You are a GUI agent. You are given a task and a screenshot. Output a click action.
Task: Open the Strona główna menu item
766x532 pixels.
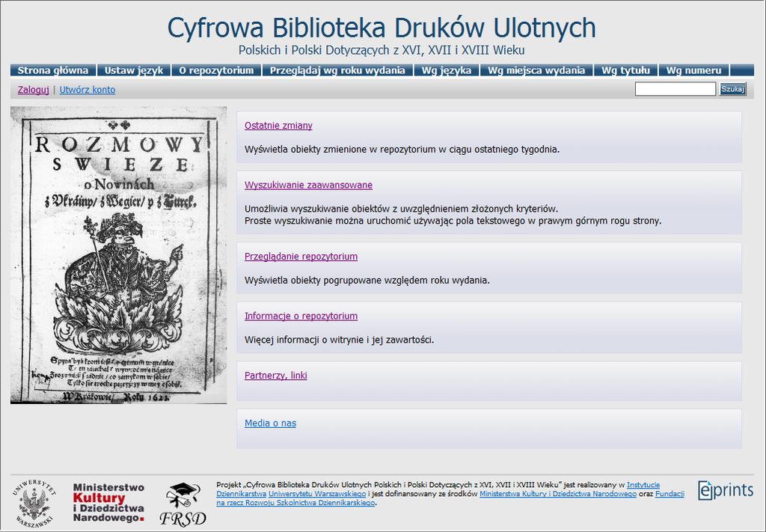click(x=53, y=70)
